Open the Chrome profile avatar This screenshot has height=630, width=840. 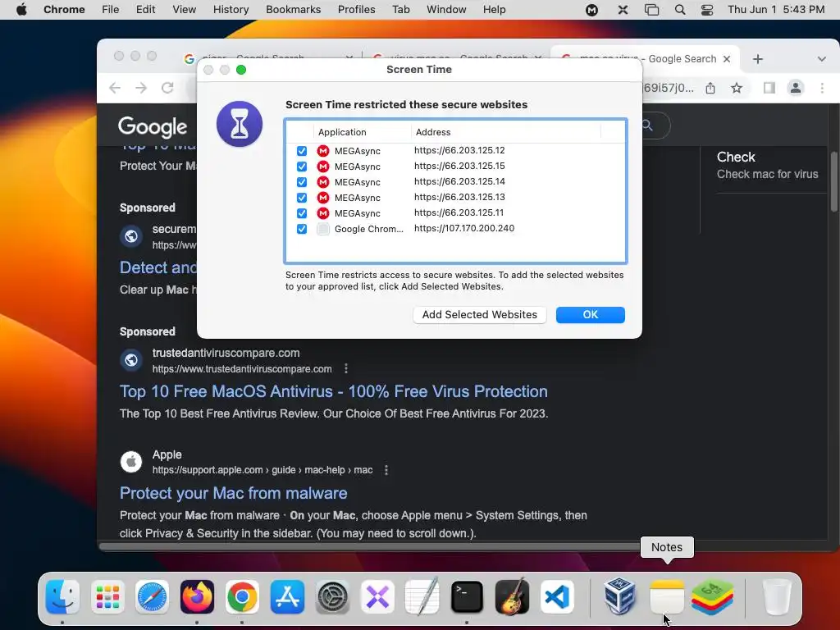point(796,88)
